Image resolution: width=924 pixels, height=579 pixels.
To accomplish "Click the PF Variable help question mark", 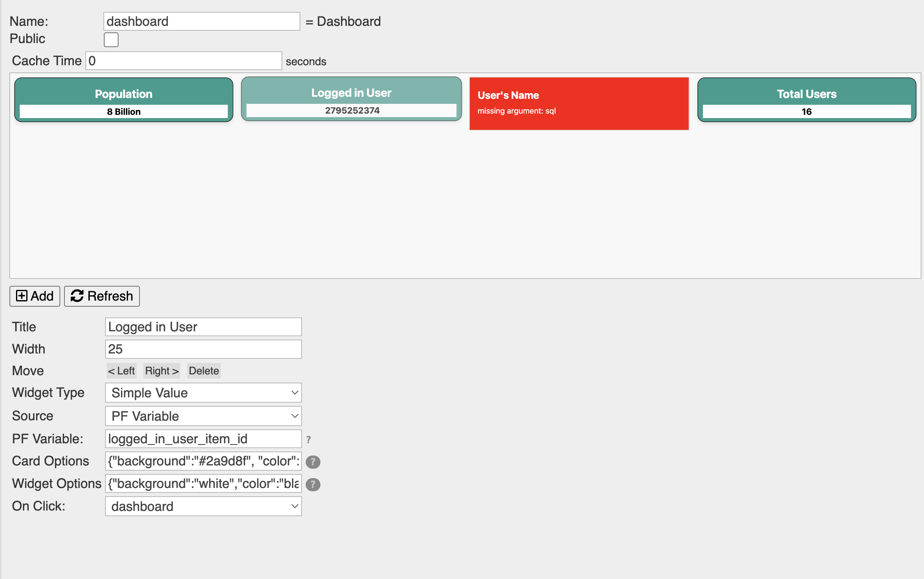I will tap(309, 440).
